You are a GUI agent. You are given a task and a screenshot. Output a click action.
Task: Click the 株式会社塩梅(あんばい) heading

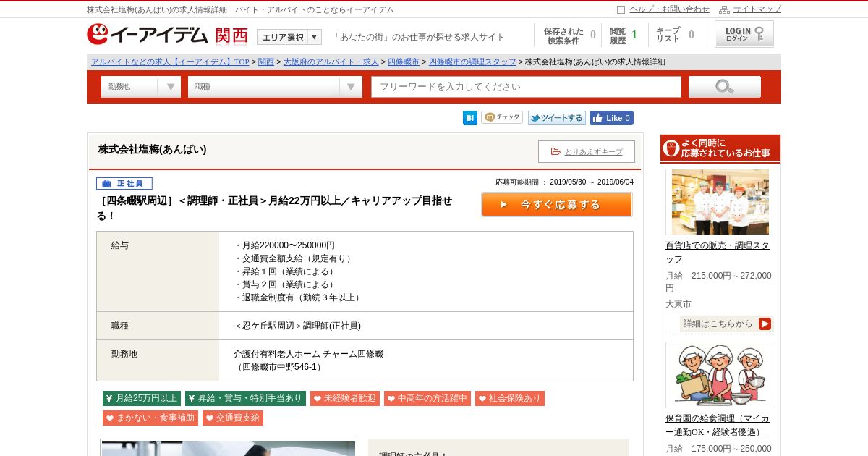[x=153, y=149]
